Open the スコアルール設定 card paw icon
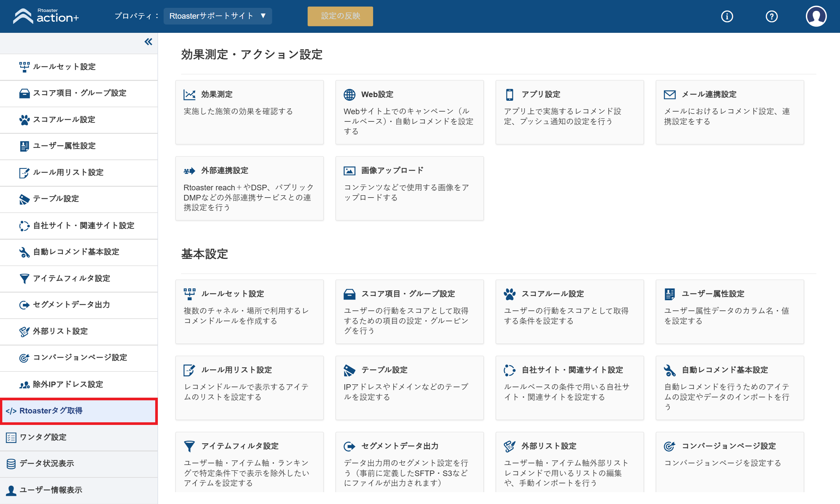 coord(510,294)
